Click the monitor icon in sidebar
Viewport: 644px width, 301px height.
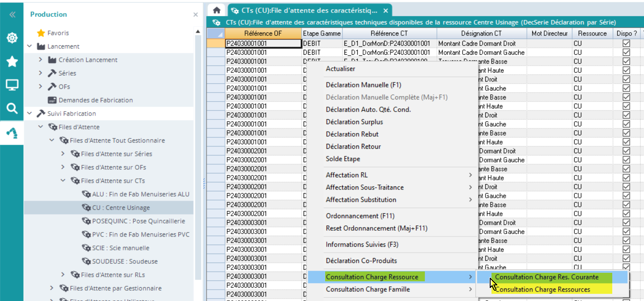(x=12, y=85)
